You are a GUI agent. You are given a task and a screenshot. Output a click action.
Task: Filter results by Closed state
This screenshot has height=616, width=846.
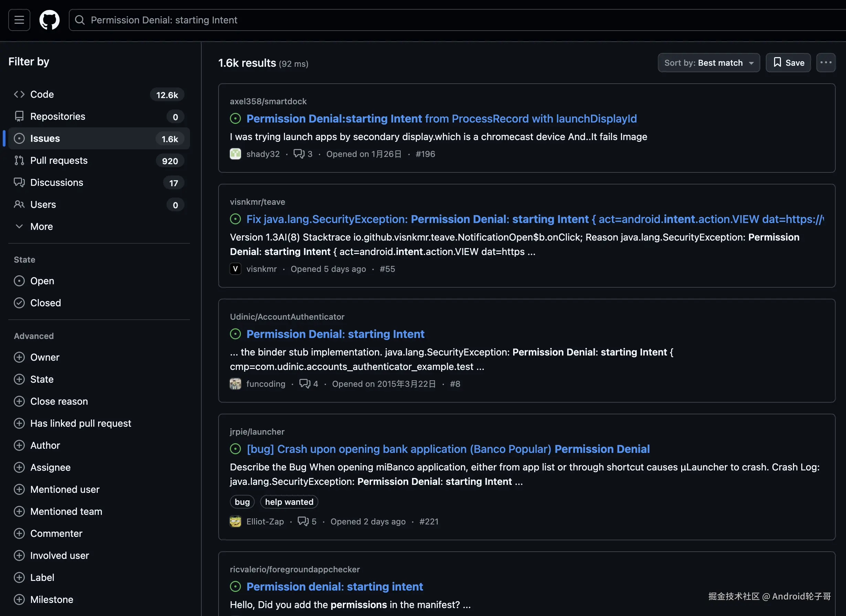(45, 303)
